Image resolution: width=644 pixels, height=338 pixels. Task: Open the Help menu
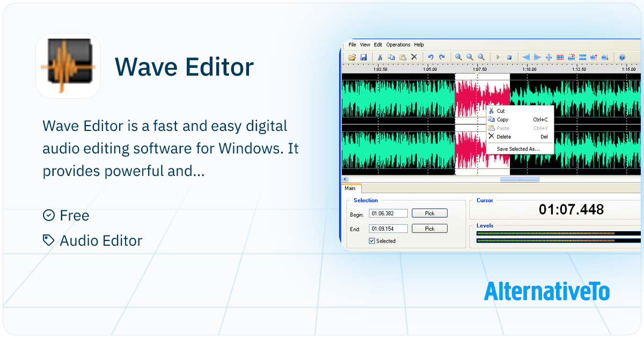point(419,45)
